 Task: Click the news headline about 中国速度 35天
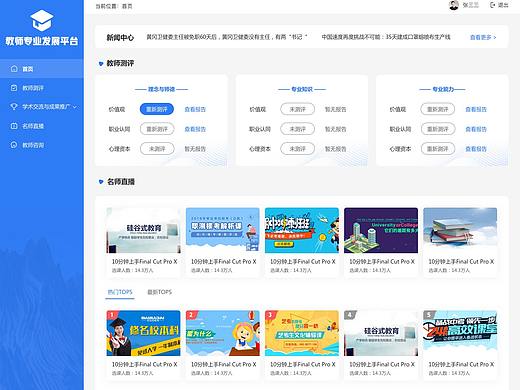coord(386,37)
